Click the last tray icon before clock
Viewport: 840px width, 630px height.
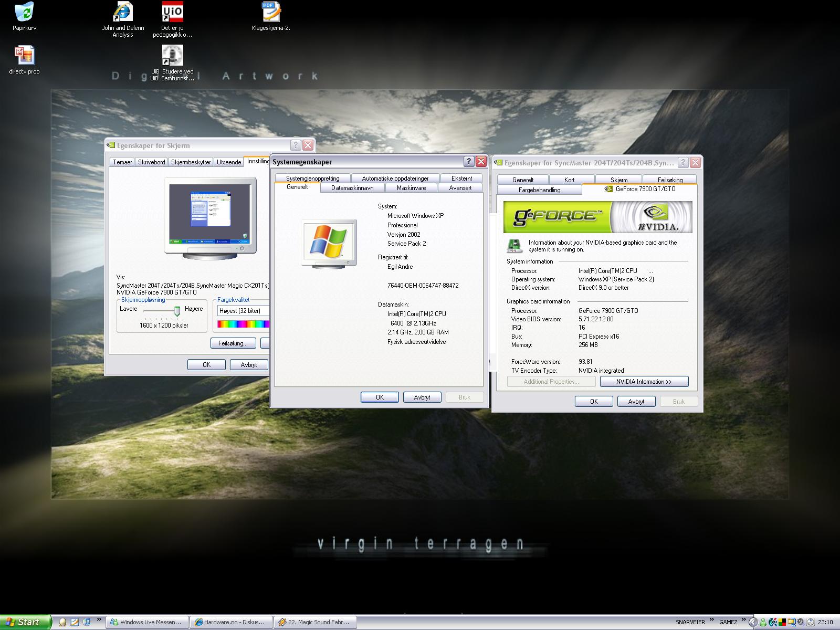pos(810,622)
